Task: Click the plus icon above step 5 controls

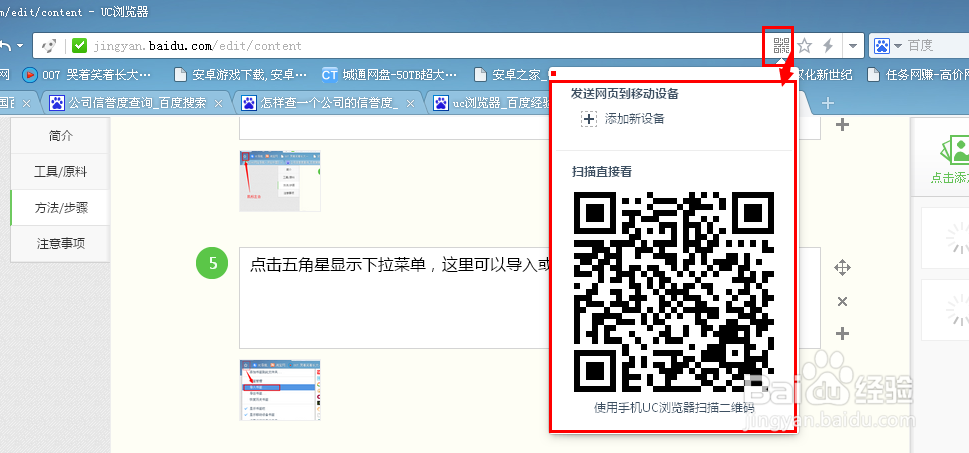Action: (842, 125)
